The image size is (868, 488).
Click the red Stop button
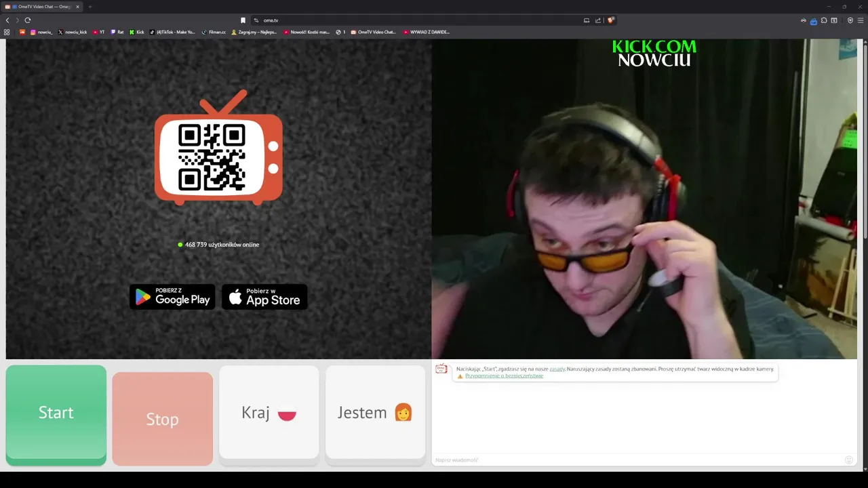click(163, 419)
